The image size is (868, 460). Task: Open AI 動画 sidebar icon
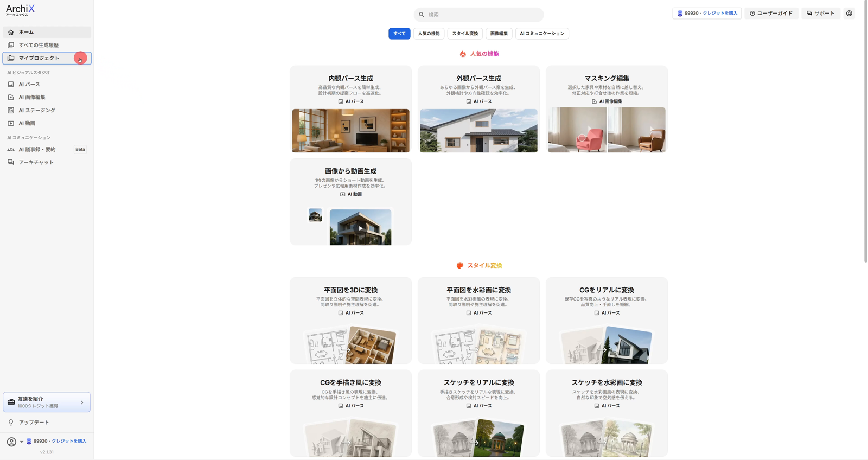point(11,123)
